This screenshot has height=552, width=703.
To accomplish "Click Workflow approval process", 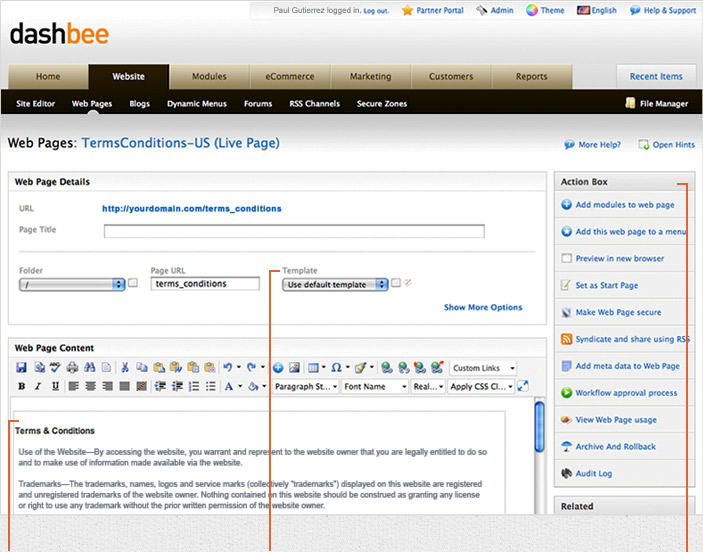I will 626,393.
